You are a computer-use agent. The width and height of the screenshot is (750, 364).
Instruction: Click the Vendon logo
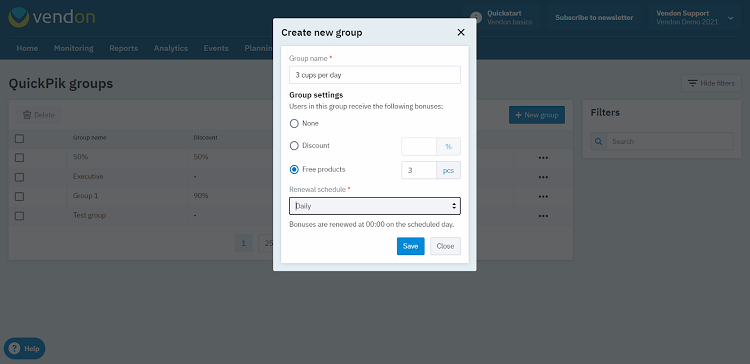(52, 18)
